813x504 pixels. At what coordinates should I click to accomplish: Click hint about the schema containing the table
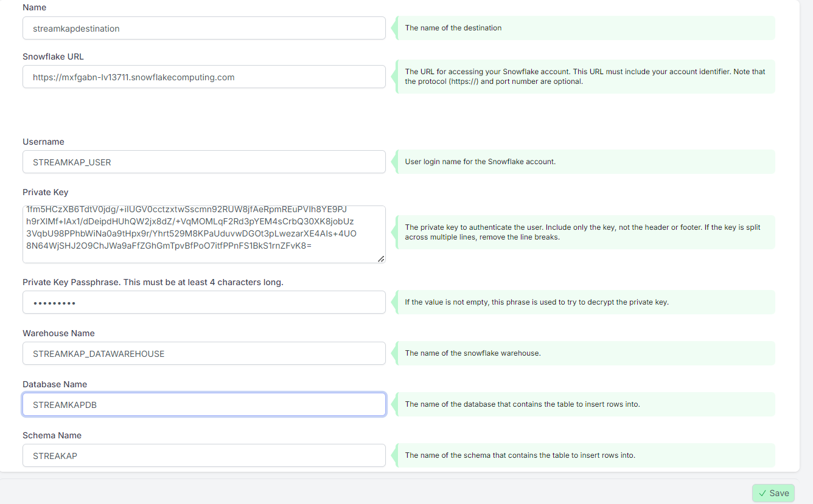pos(520,455)
